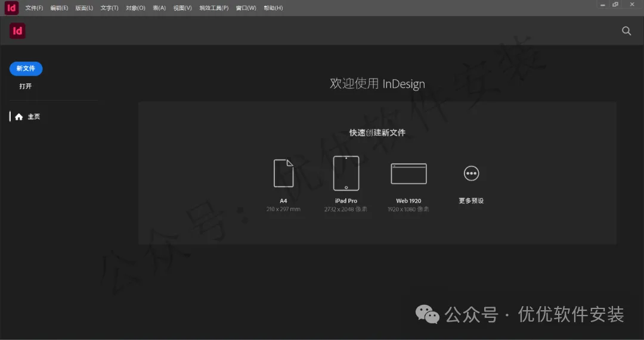Image resolution: width=644 pixels, height=340 pixels.
Task: Open the 文字(T) menu
Action: pyautogui.click(x=109, y=8)
